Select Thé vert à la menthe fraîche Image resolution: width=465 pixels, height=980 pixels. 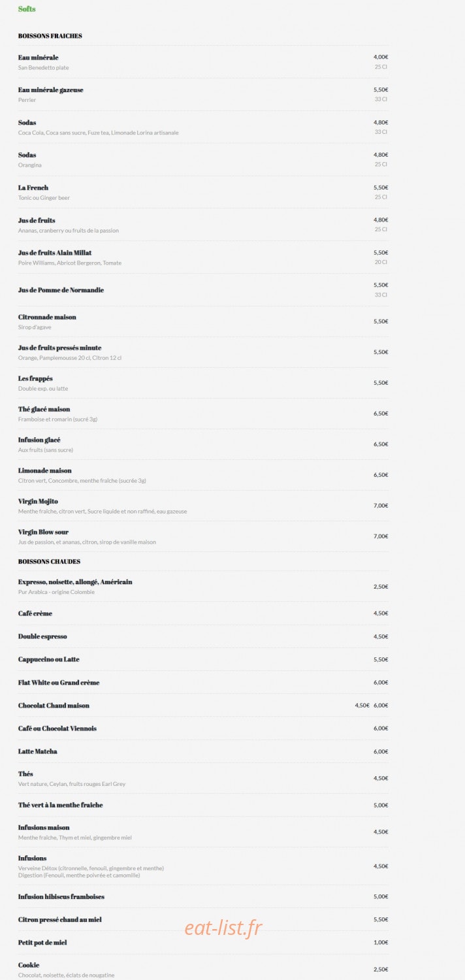pyautogui.click(x=61, y=806)
